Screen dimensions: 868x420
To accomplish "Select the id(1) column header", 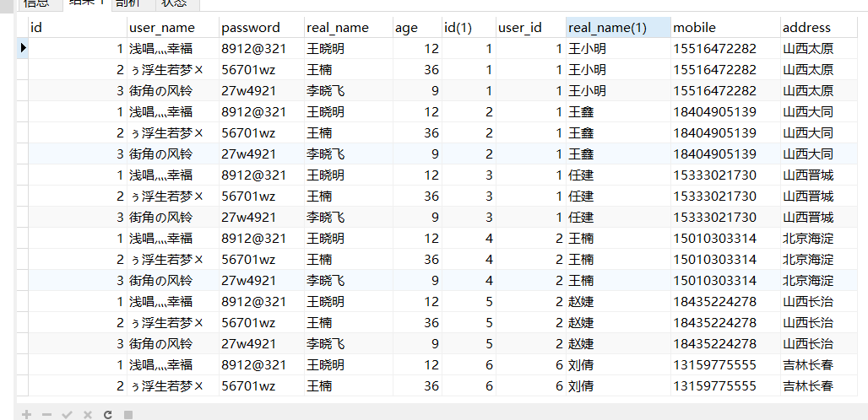I will pos(469,28).
